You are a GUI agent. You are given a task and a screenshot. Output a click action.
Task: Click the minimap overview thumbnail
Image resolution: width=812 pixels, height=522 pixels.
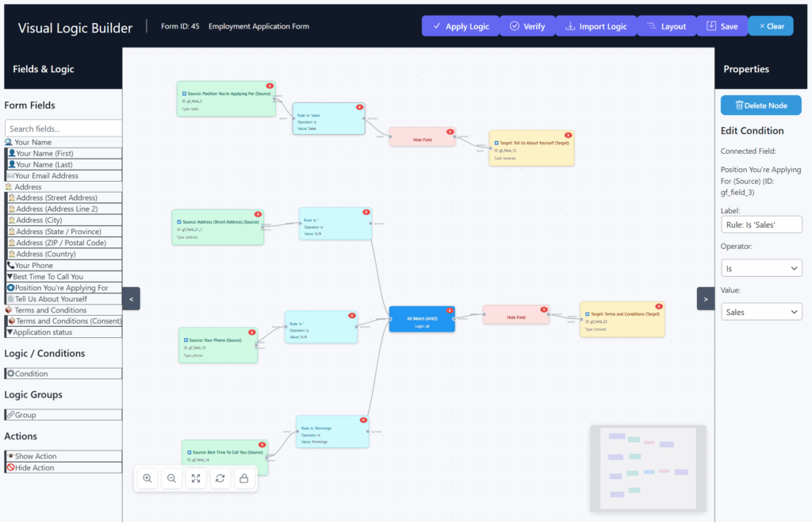[648, 468]
